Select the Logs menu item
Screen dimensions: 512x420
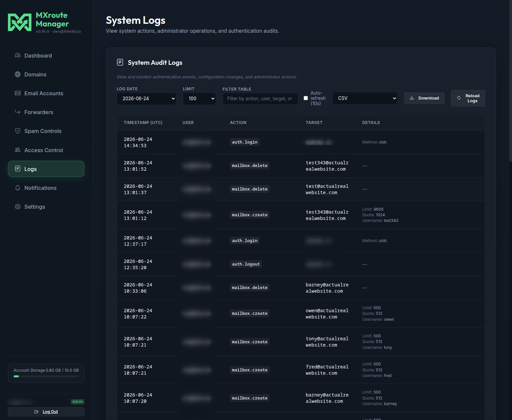coord(46,169)
